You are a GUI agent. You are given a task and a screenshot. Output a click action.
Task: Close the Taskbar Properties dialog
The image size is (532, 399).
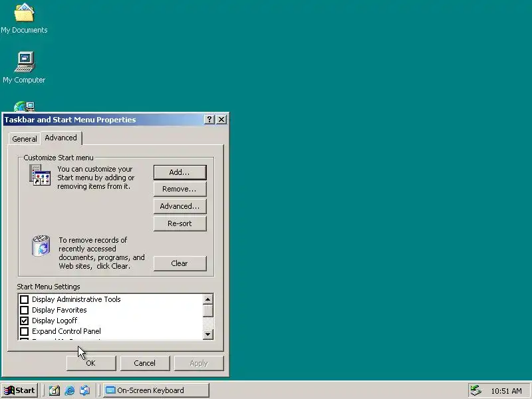pos(221,120)
